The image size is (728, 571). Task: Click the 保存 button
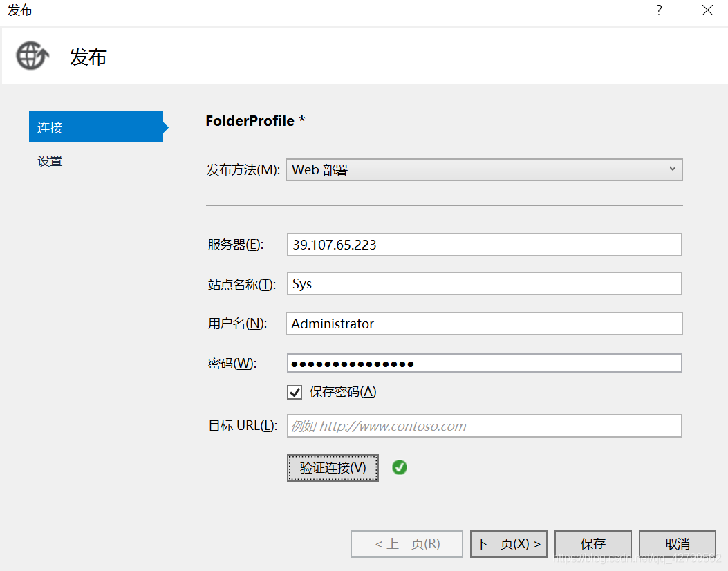[593, 543]
